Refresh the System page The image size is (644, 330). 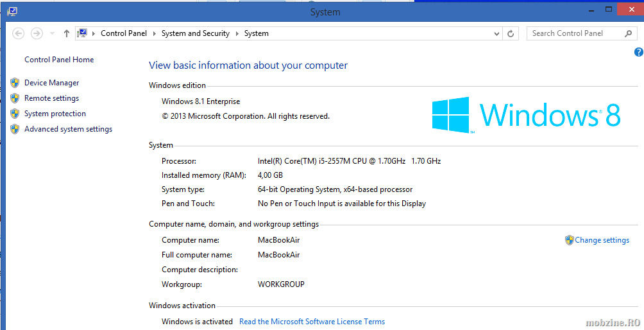pos(511,33)
